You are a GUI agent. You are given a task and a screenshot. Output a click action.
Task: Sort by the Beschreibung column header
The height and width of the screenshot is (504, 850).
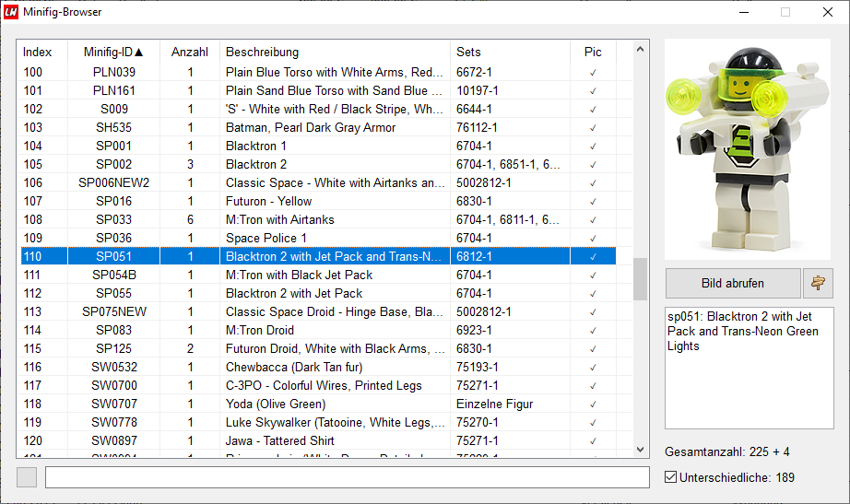335,52
